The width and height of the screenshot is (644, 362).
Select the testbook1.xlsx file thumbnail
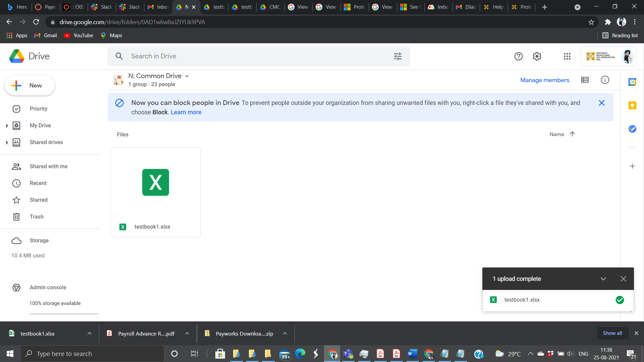[156, 192]
